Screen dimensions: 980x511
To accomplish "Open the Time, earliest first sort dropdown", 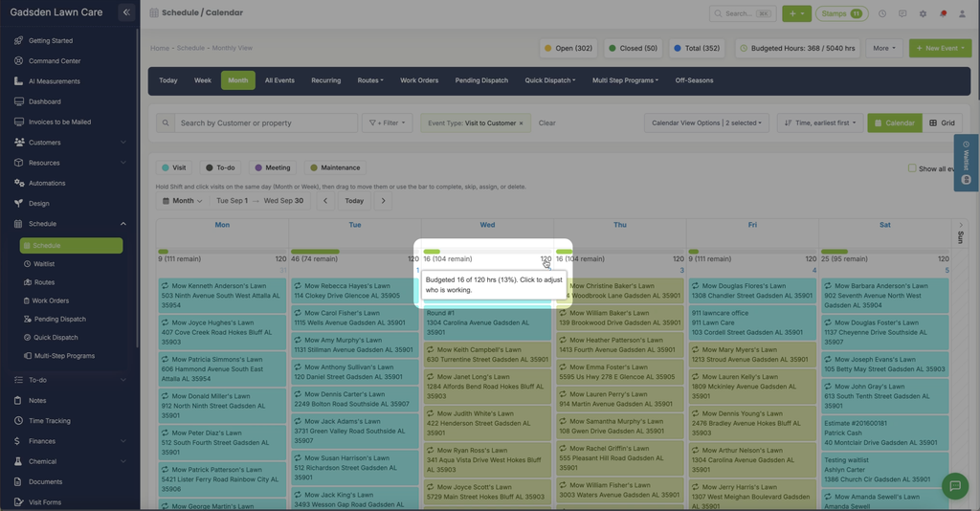I will point(820,123).
